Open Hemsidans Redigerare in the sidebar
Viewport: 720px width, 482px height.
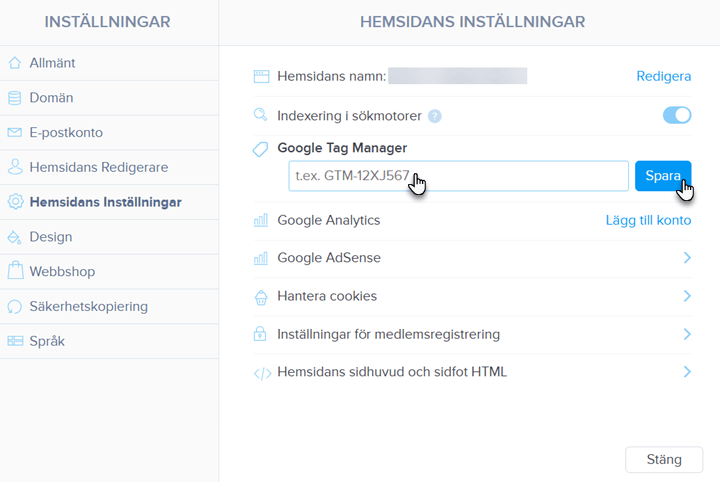[109, 167]
